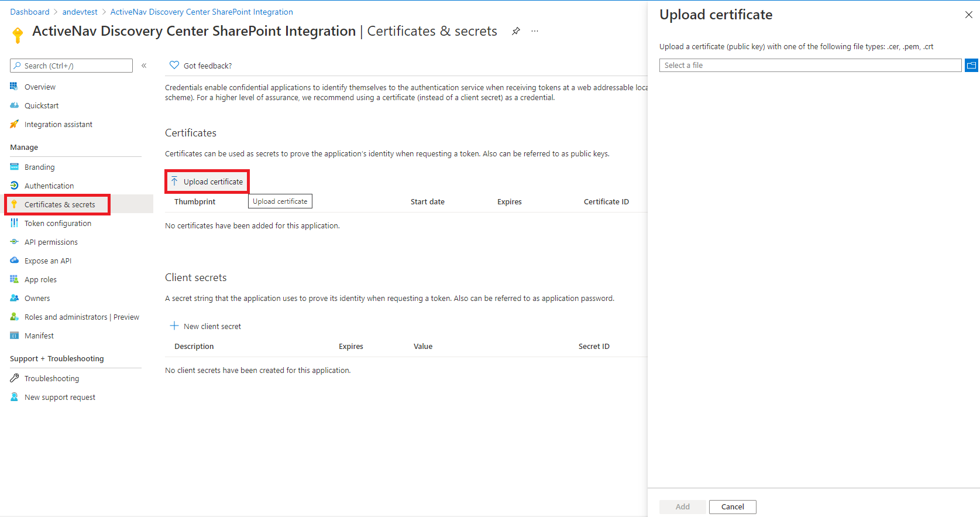The image size is (980, 517).
Task: Open the ellipsis more options menu
Action: click(x=535, y=32)
